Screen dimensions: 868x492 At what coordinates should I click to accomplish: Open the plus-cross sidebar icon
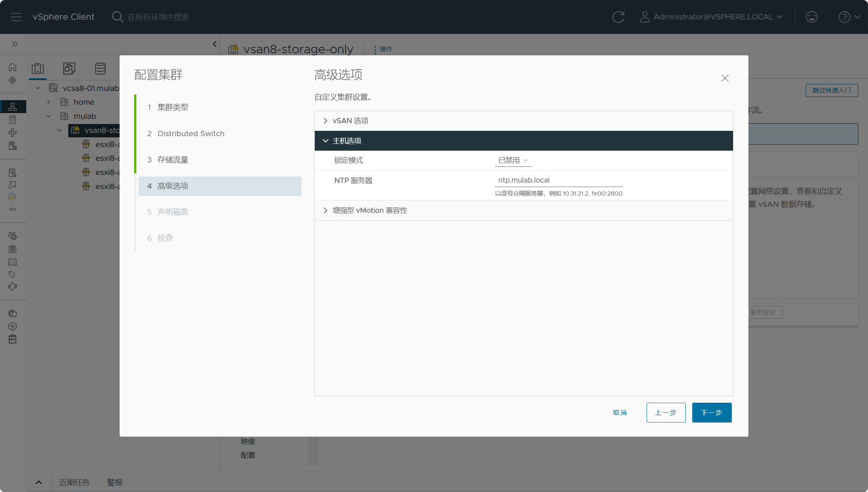[13, 326]
